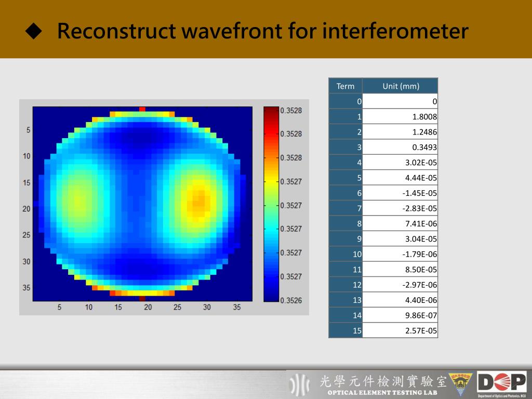This screenshot has width=532, height=399.
Task: Click the colorbar bottom label '0.3526'
Action: 291,300
